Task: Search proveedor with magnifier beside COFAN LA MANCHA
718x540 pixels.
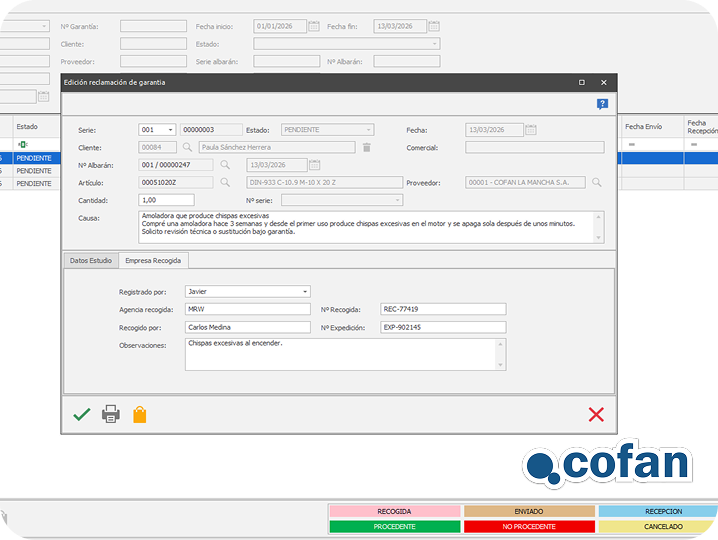Action: coord(596,182)
